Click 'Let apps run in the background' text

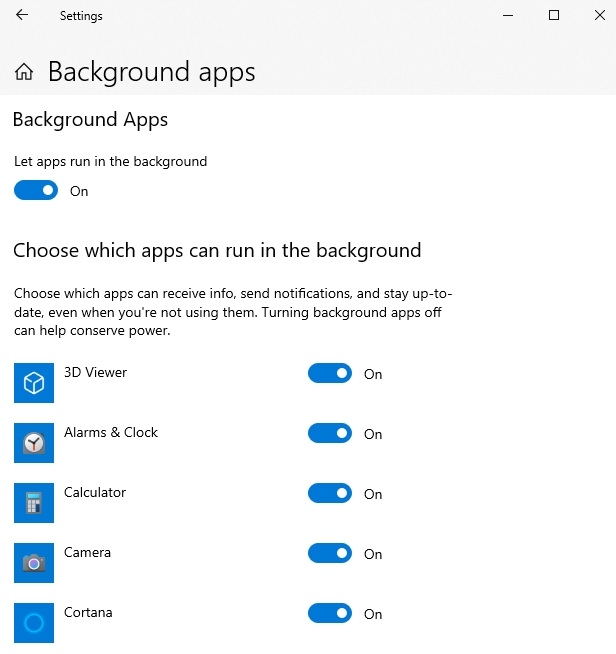tap(111, 161)
